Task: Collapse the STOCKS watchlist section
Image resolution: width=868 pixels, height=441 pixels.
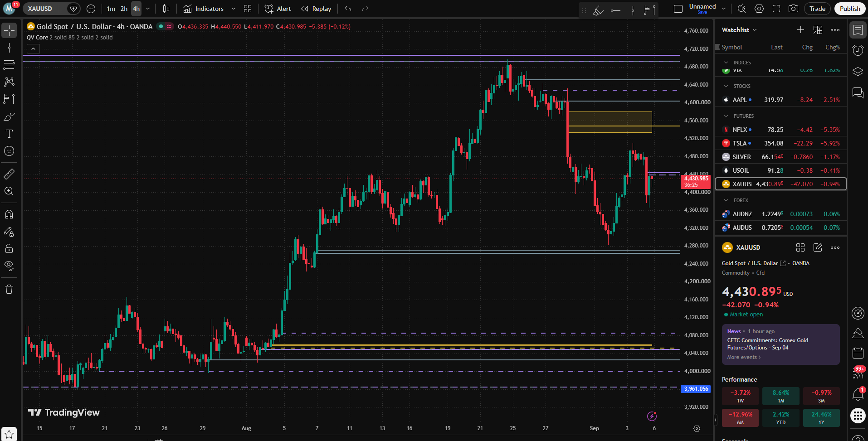Action: click(726, 86)
